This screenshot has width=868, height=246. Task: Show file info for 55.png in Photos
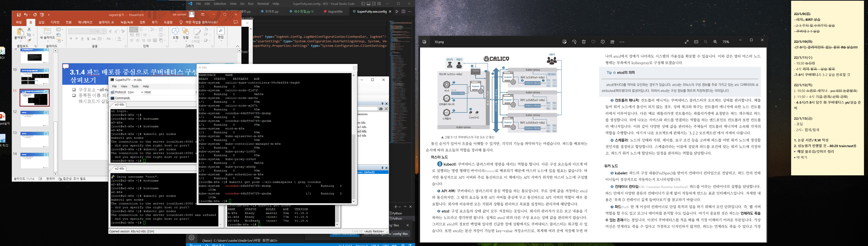pos(603,42)
